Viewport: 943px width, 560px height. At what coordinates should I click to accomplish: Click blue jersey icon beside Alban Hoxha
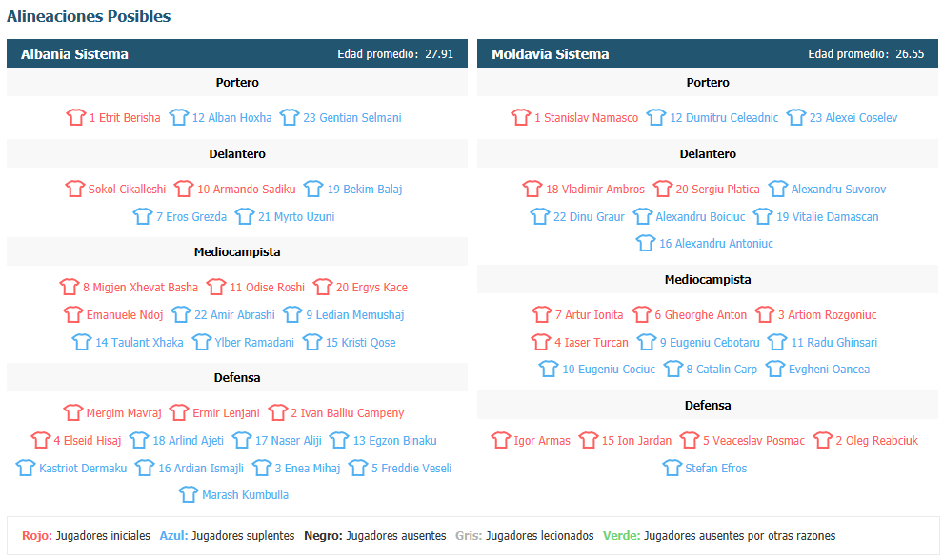(x=179, y=117)
